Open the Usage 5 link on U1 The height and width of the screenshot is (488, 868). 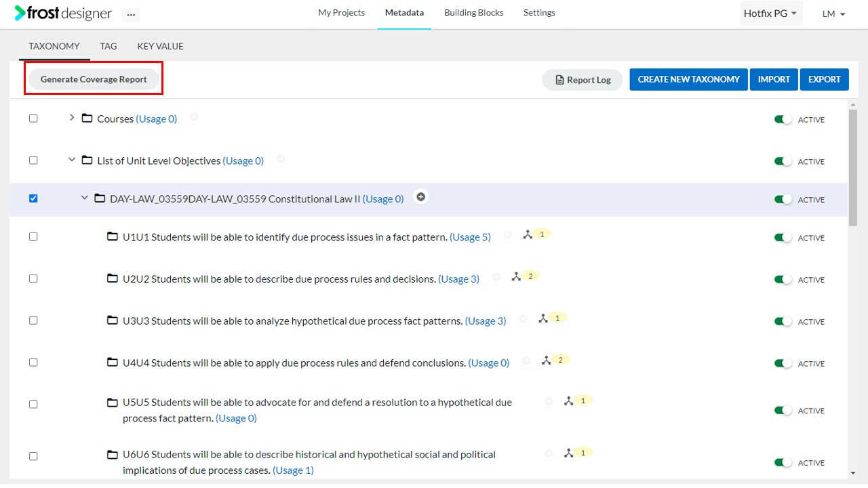pos(470,237)
